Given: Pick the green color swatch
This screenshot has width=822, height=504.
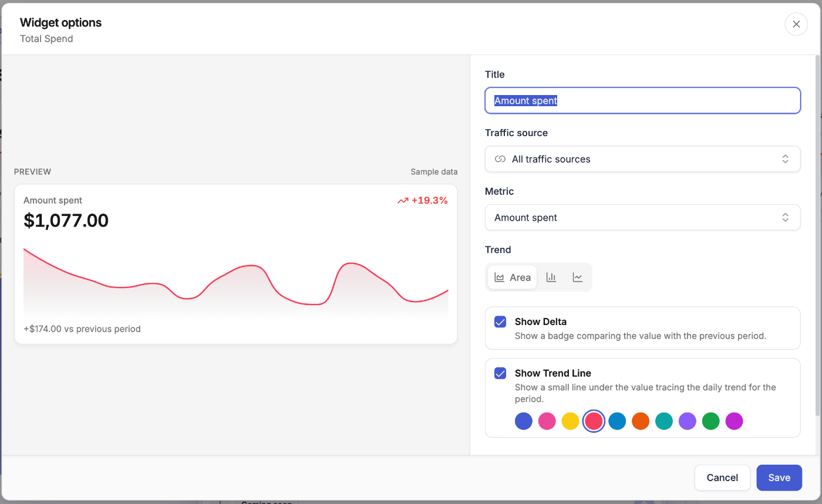Looking at the screenshot, I should pos(711,421).
